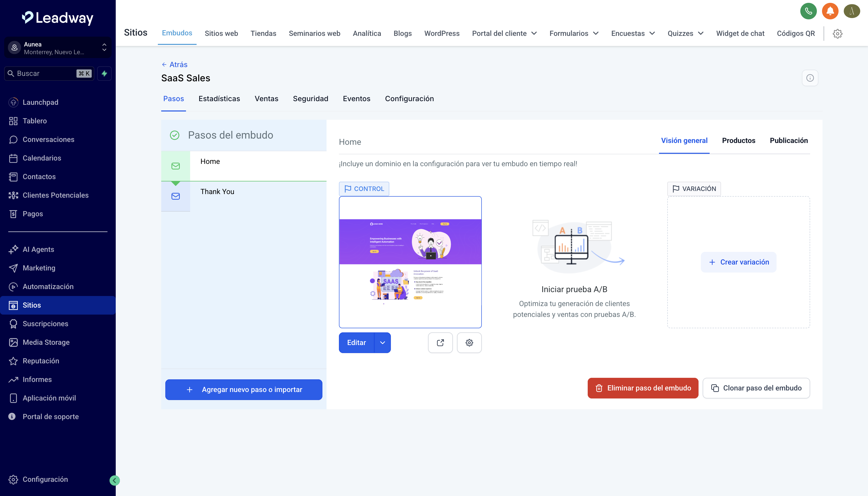
Task: Click the lightning quick actions icon
Action: click(x=104, y=73)
